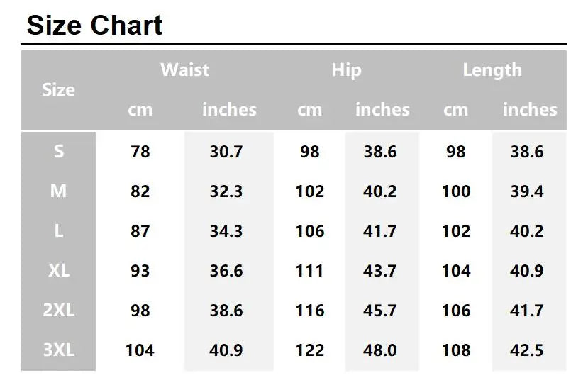Click the Size Chart title
This screenshot has height=385, width=588.
(x=94, y=26)
